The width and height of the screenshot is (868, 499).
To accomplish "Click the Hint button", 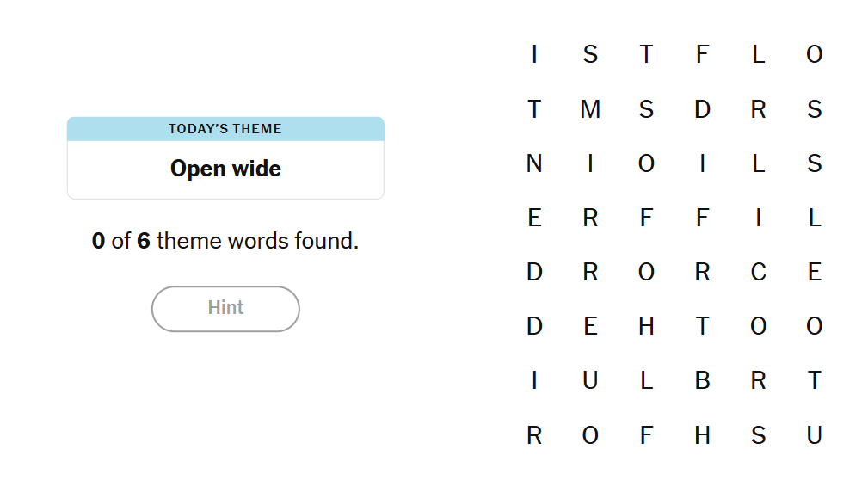I will (225, 308).
